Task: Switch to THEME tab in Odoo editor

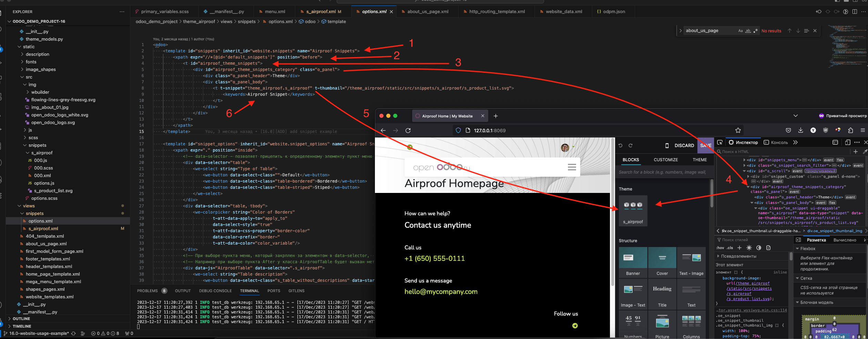Action: [700, 160]
